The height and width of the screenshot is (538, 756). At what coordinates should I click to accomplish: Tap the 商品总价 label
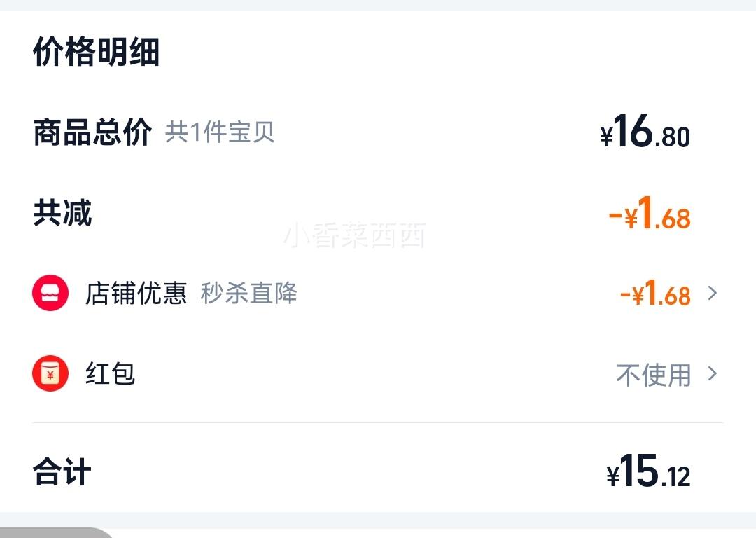(x=92, y=132)
